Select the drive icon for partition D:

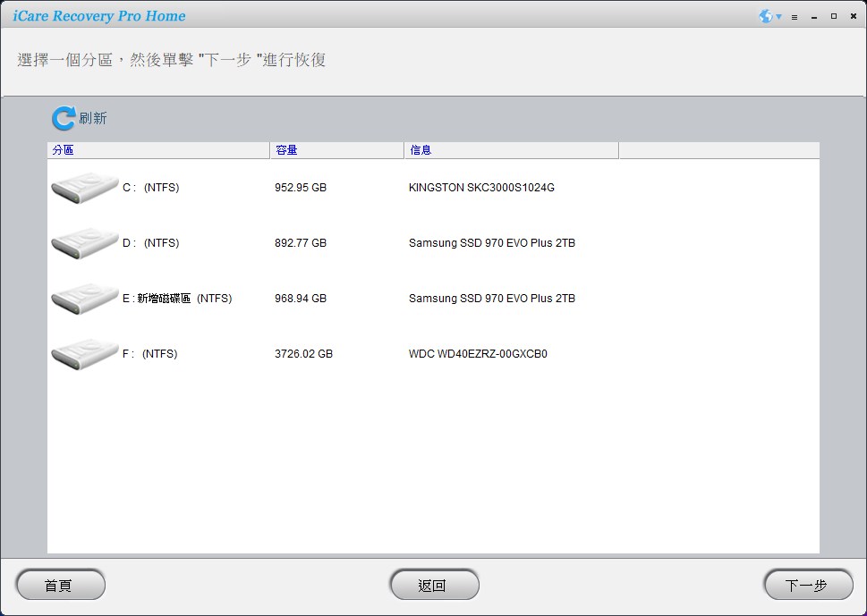(x=85, y=243)
